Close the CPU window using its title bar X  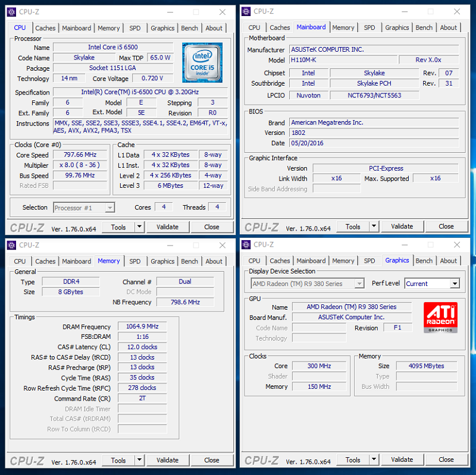[223, 12]
